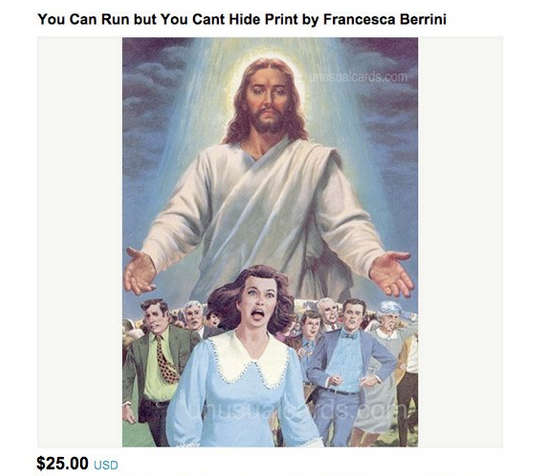
Task: Select the name Francesca Berrini in the heading
Action: 385,19
